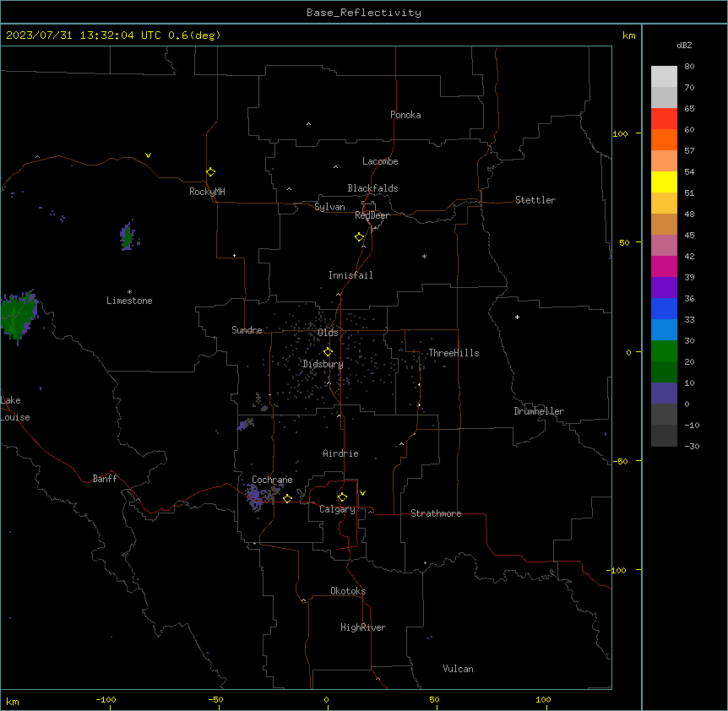Click the dBZ legend heading
728x711 pixels.
pos(684,46)
